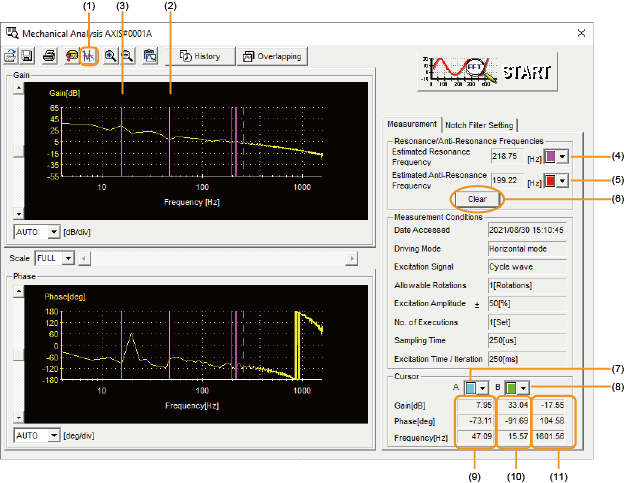Toggle the highlighted cursor display icon
This screenshot has height=483, width=624.
[89, 56]
